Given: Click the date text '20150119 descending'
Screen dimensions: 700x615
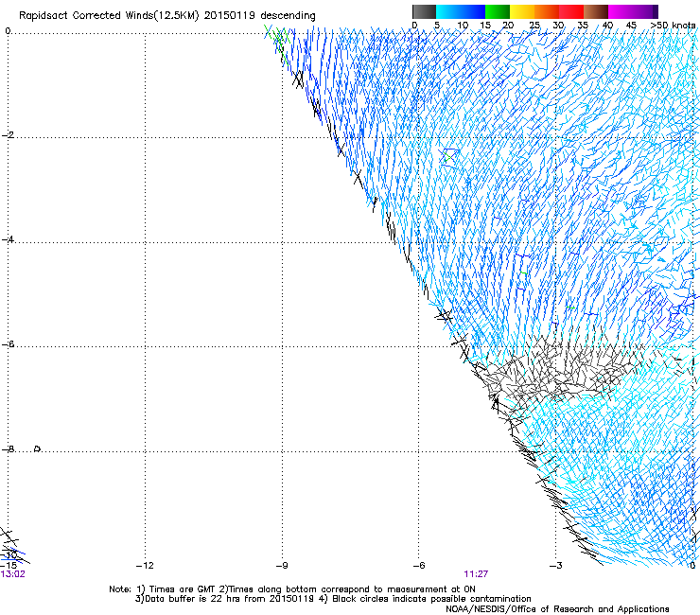Looking at the screenshot, I should tap(260, 16).
